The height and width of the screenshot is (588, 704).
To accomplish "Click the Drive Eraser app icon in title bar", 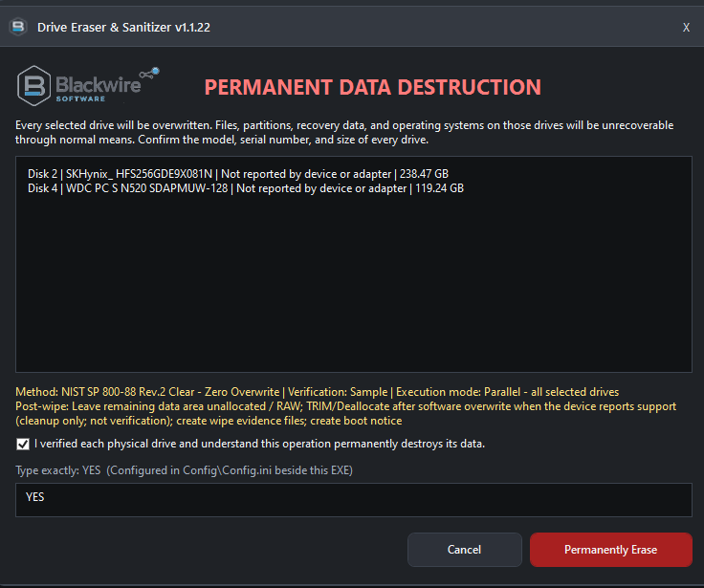I will (18, 27).
